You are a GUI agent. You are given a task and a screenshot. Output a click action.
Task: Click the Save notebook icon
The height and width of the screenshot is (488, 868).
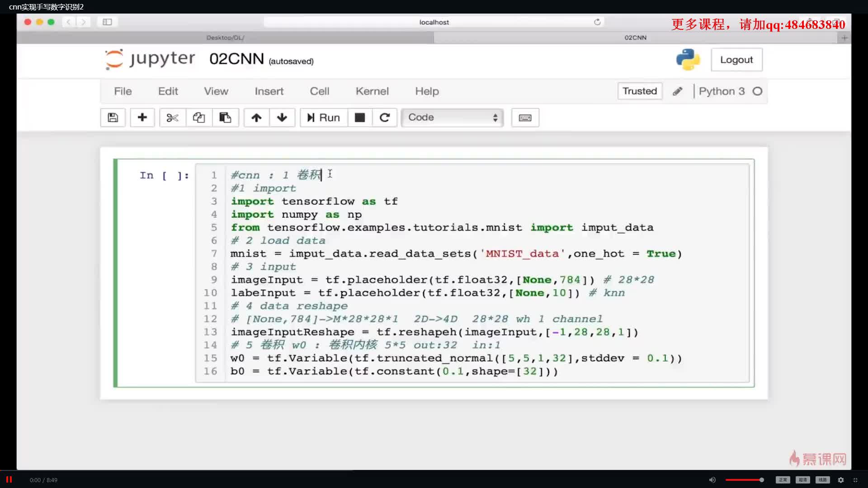click(x=112, y=117)
